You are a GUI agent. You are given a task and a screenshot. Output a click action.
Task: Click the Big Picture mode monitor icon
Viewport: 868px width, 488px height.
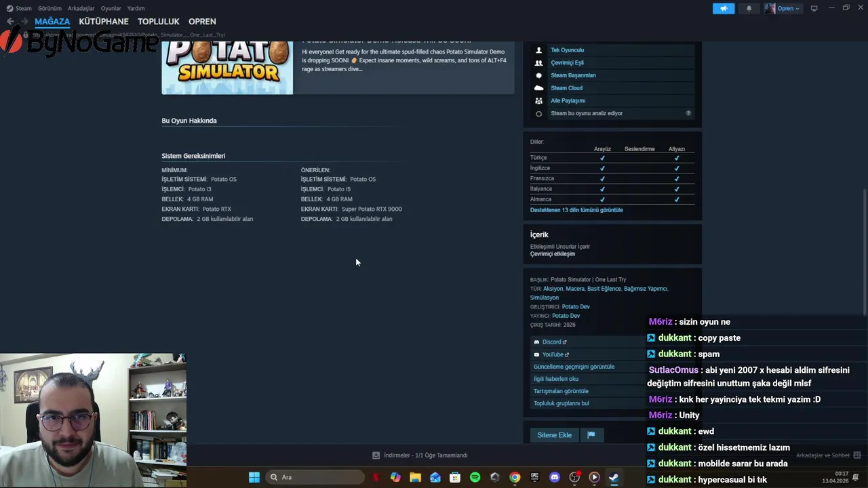click(x=814, y=8)
